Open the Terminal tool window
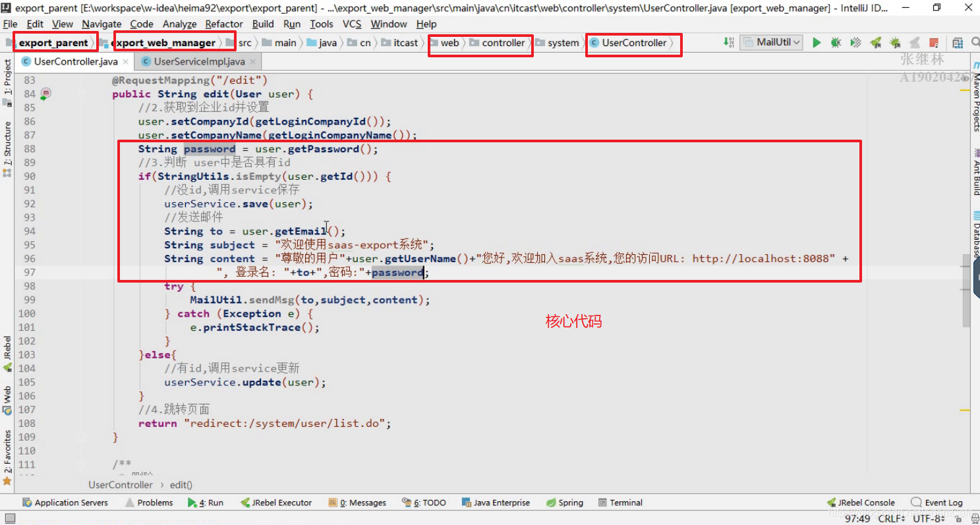This screenshot has width=980, height=525. [620, 503]
